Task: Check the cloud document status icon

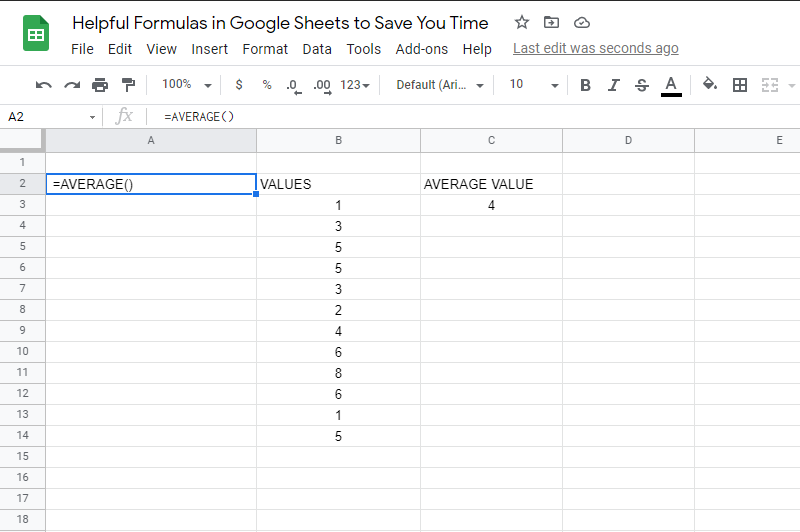Action: pyautogui.click(x=582, y=22)
